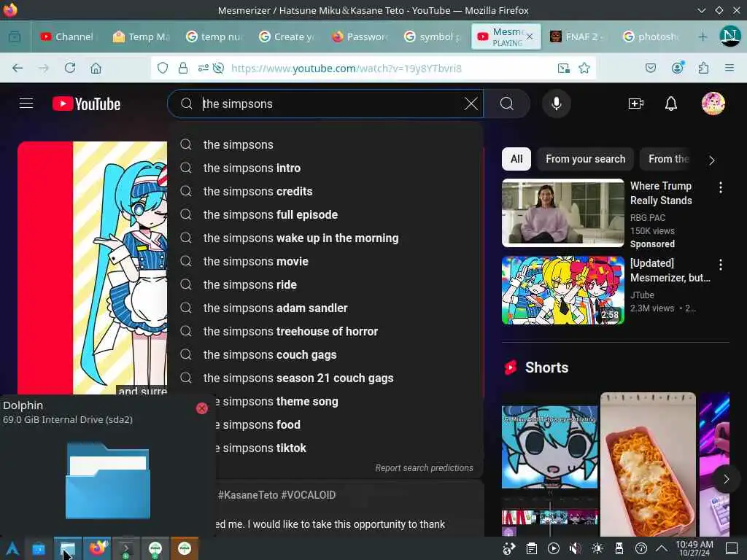Open picture-in-picture icon in the address bar
747x560 pixels.
(x=564, y=68)
